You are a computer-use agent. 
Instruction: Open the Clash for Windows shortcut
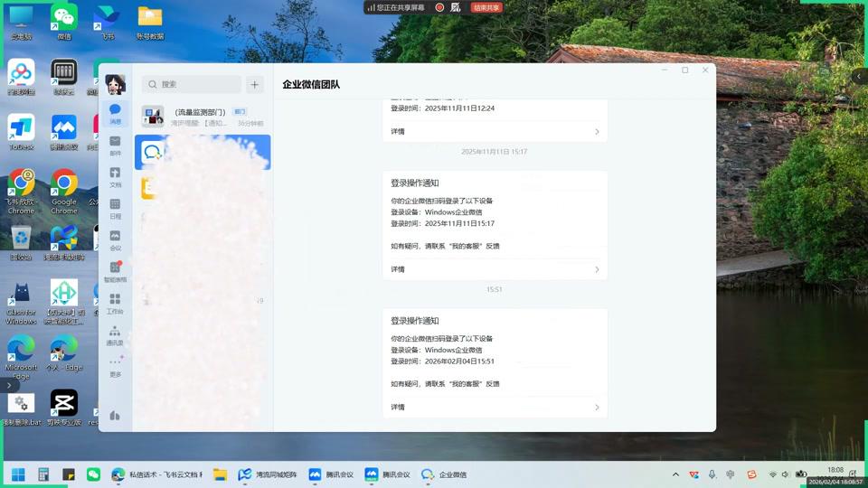21,304
